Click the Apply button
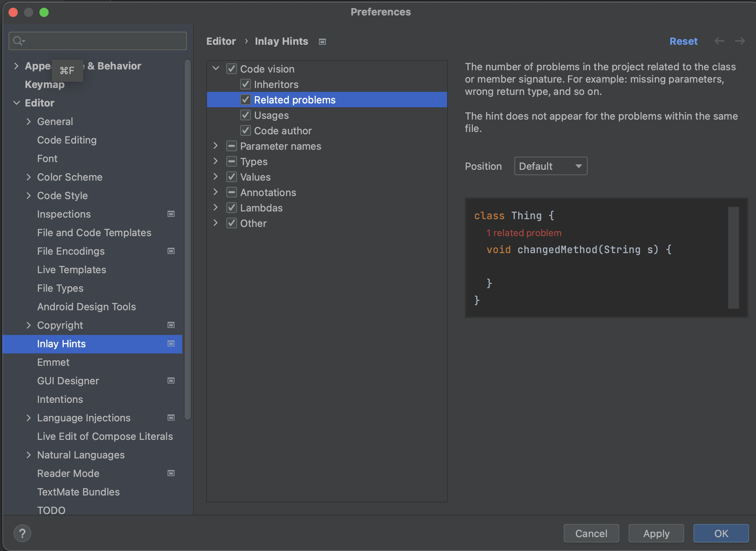The width and height of the screenshot is (756, 551). [x=656, y=533]
